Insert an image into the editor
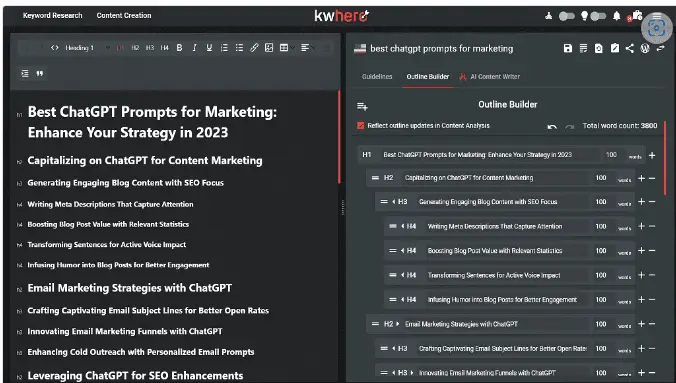Image resolution: width=676 pixels, height=383 pixels. coord(269,48)
